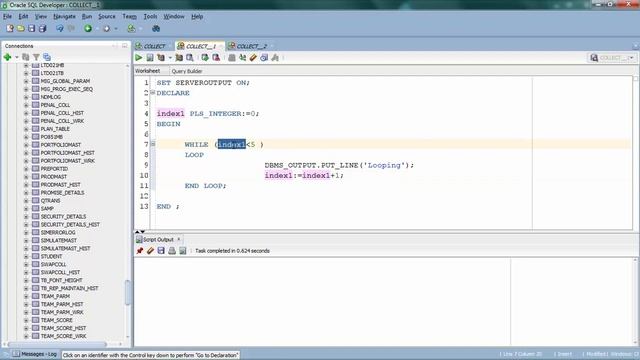
Task: Expand the STUDENT table node
Action: pos(26,256)
